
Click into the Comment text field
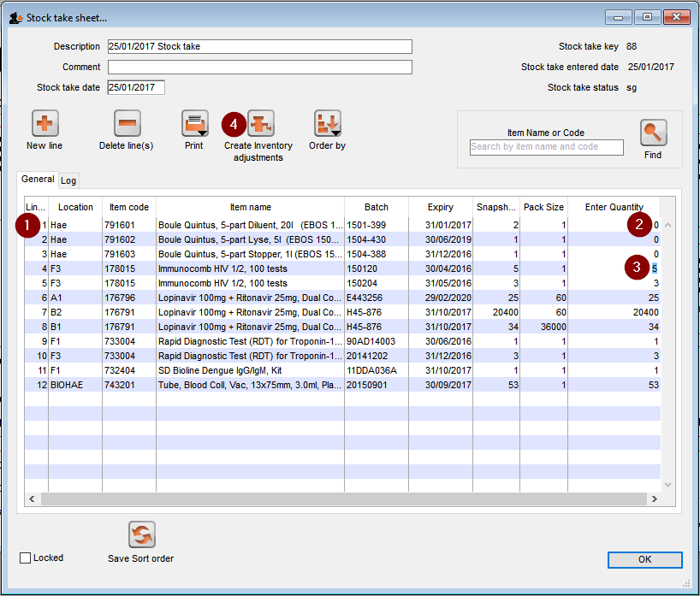[x=259, y=67]
